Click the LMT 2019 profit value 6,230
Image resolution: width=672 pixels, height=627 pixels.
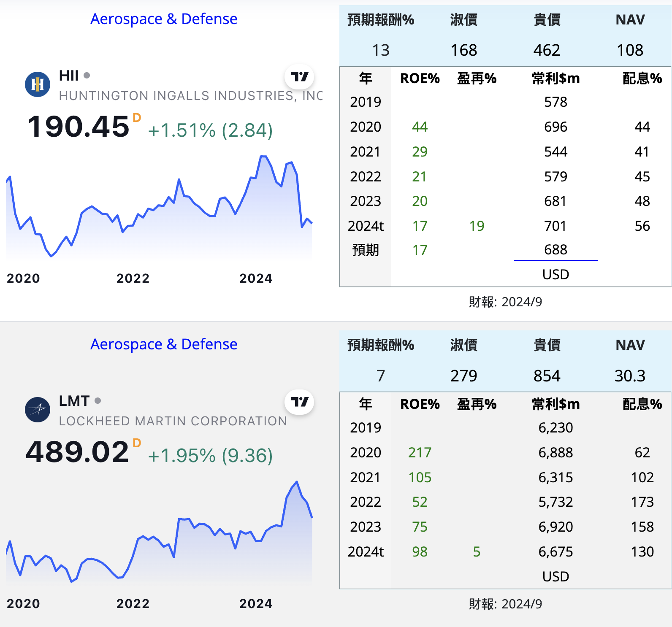pyautogui.click(x=555, y=427)
